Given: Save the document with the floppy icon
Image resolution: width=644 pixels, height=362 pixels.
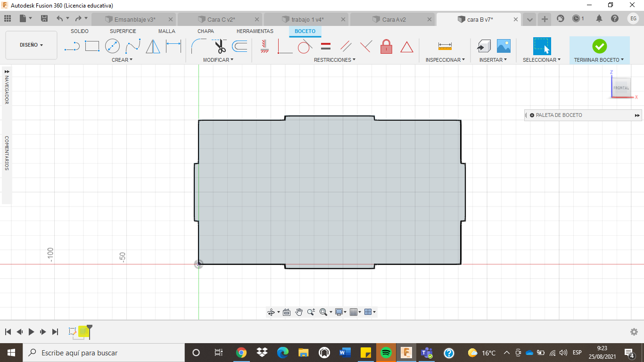Looking at the screenshot, I should pos(44,19).
